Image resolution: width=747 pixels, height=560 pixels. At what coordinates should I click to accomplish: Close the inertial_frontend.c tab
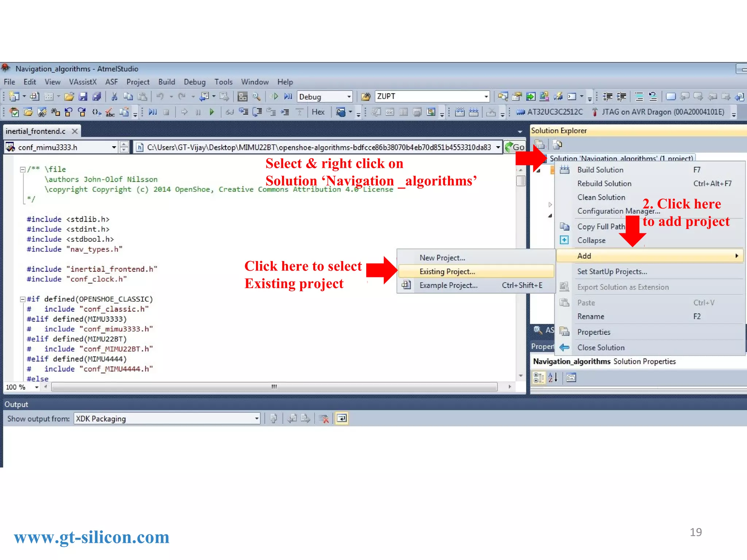click(x=75, y=131)
